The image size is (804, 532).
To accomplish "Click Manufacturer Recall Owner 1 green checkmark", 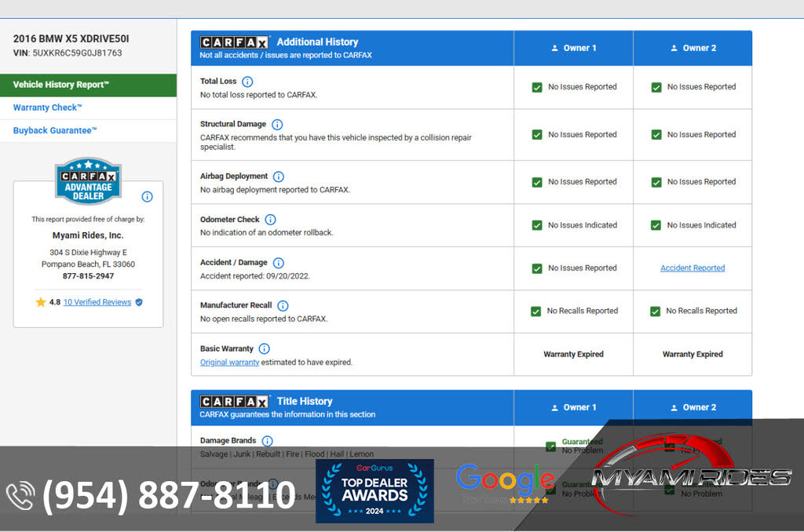I will pos(535,312).
